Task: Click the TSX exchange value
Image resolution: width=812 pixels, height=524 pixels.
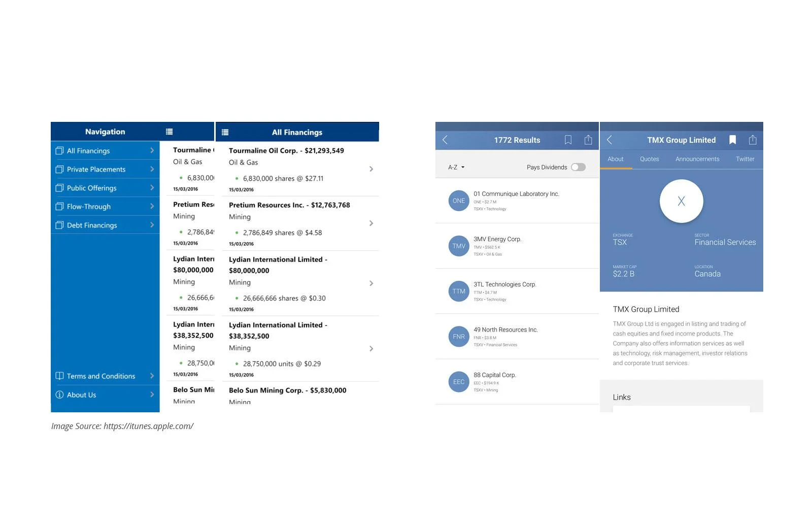Action: pyautogui.click(x=620, y=243)
